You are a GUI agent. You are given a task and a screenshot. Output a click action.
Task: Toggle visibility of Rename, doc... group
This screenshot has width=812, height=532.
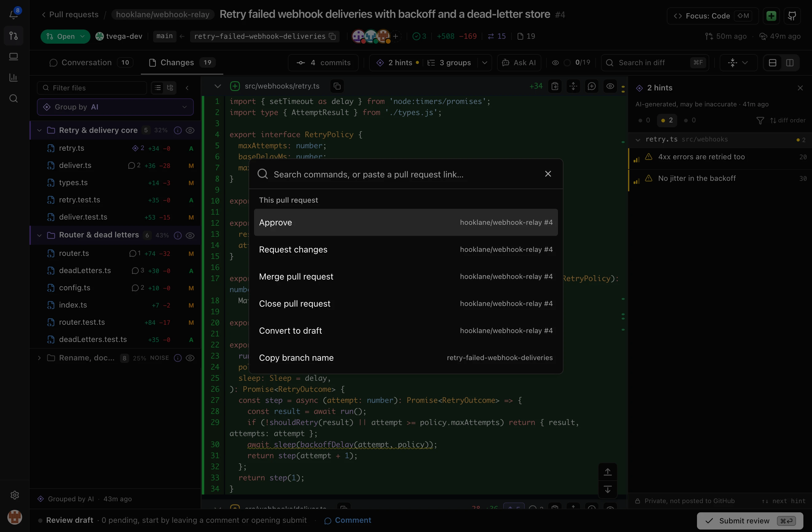190,358
